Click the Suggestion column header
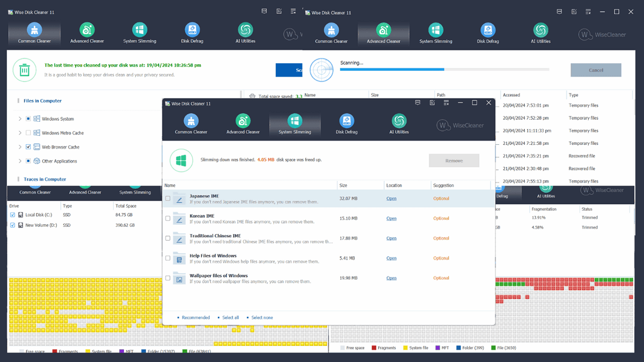The width and height of the screenshot is (644, 362). pyautogui.click(x=443, y=186)
